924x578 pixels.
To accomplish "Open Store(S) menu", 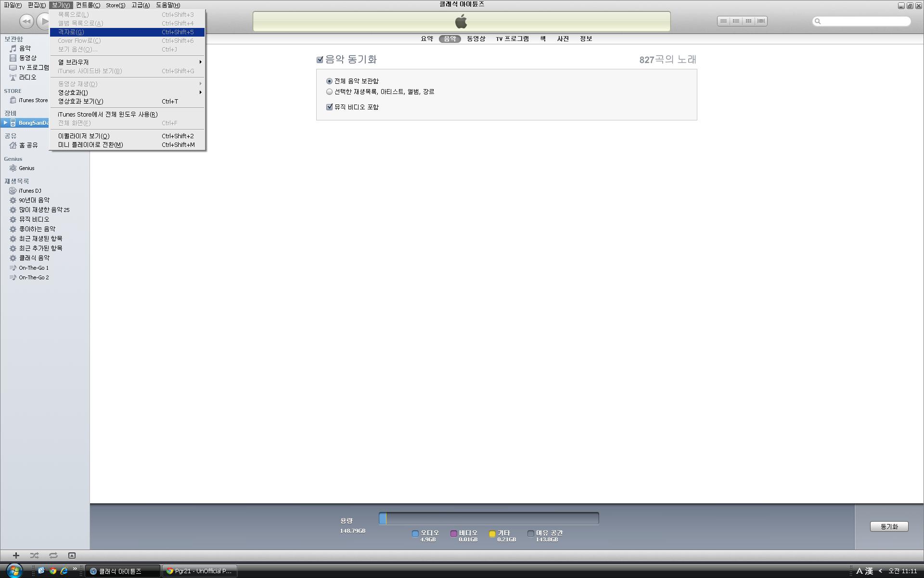I will coord(115,5).
